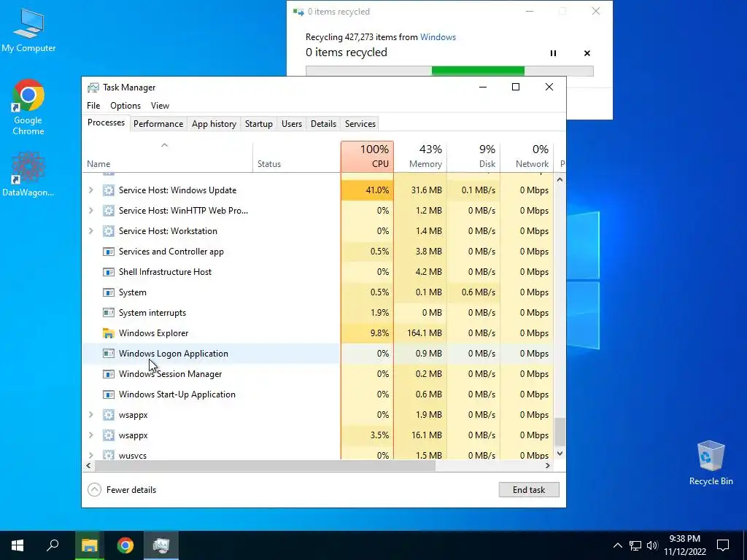Switch to the Details tab
Viewport: 747px width, 560px height.
(323, 124)
